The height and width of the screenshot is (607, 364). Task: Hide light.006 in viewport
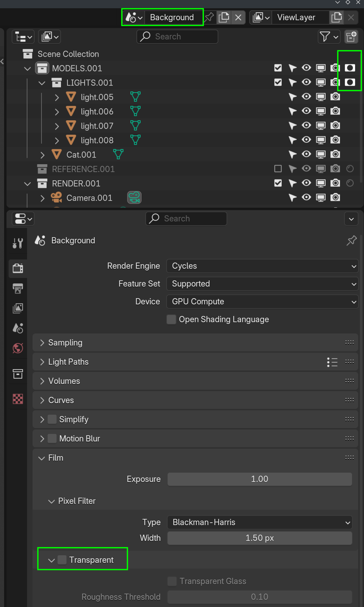306,111
